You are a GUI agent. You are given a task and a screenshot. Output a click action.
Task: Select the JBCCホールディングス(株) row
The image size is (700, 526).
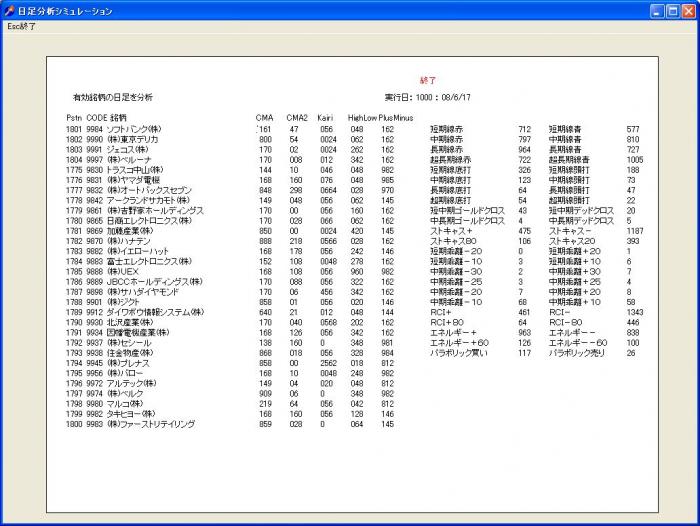[230, 282]
